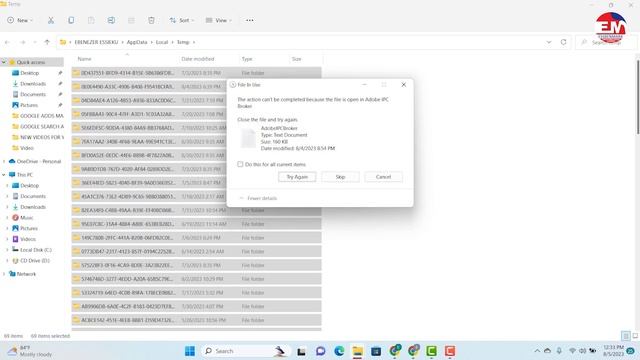Sort by the Date modified column header
The image size is (640, 360).
click(x=208, y=59)
